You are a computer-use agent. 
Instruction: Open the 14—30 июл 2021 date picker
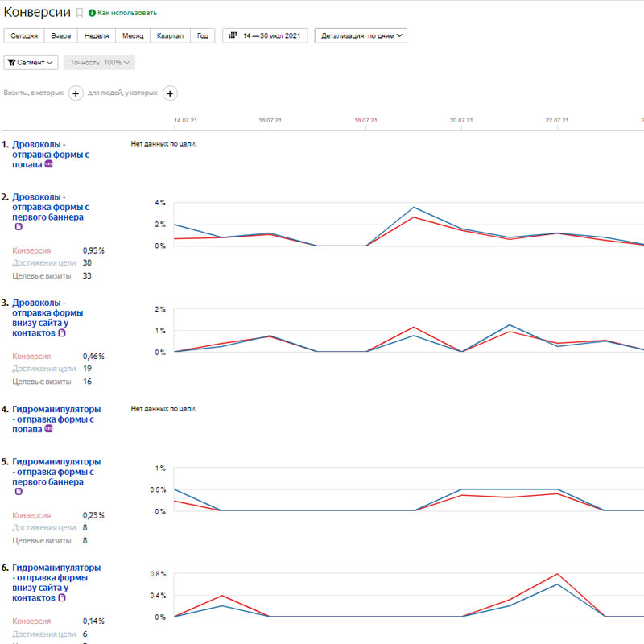point(265,35)
